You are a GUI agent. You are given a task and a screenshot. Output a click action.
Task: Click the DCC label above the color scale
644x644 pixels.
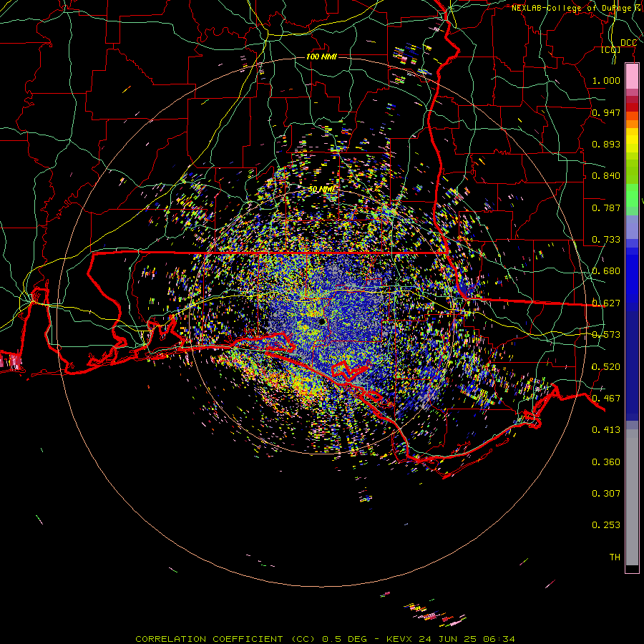point(628,43)
